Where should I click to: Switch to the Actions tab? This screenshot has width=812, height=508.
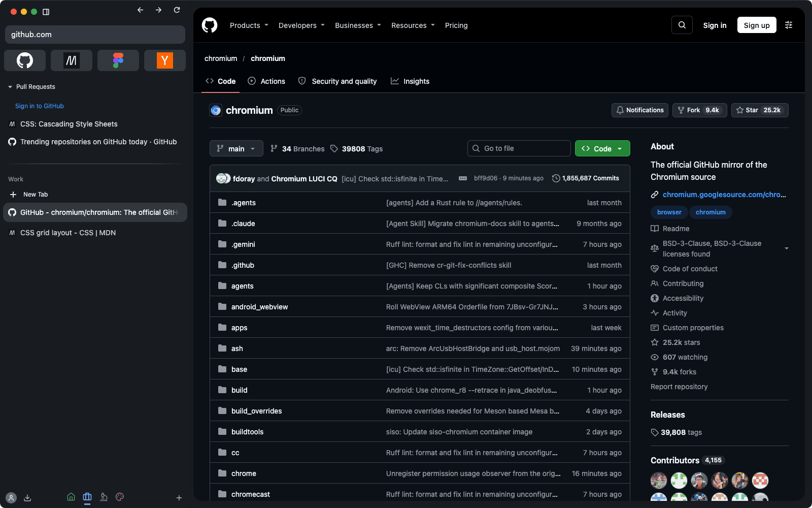tap(266, 81)
